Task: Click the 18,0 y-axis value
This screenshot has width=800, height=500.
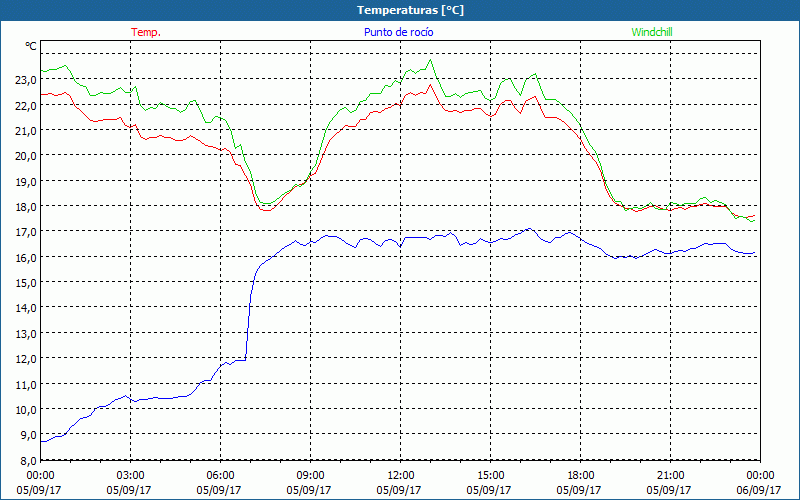Action: click(27, 207)
